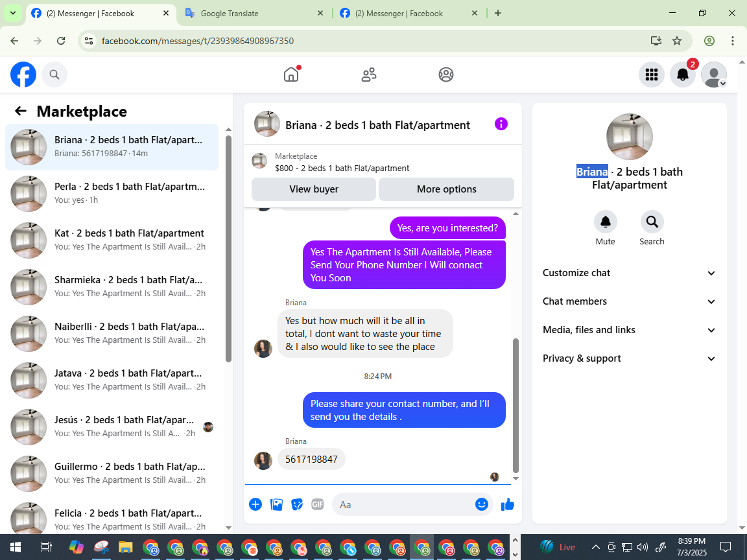Send a thumbs-up like

[x=507, y=504]
